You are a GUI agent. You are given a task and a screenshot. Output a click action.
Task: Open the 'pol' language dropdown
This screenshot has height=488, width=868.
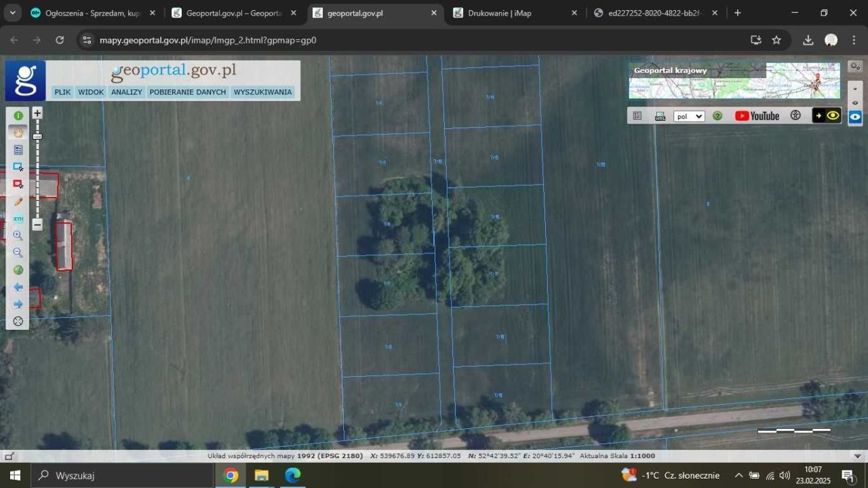(x=689, y=116)
